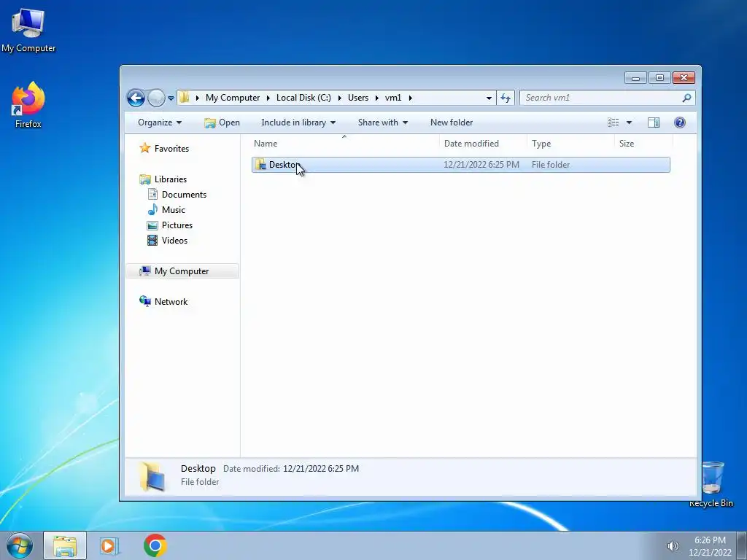
Task: Launch Google Chrome from taskbar
Action: pos(155,545)
